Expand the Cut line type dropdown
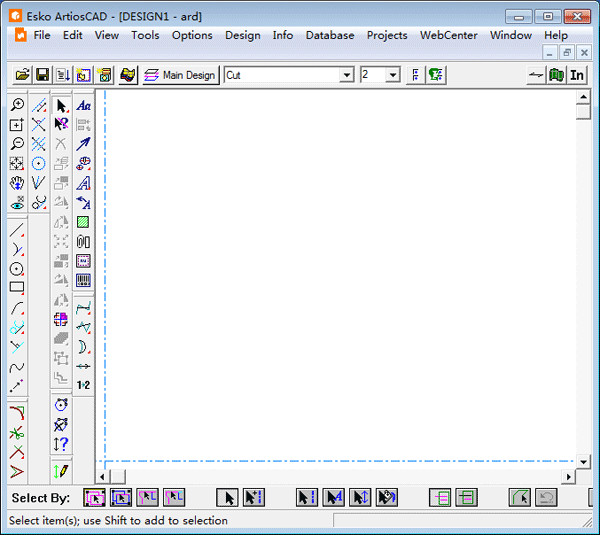Screen dimensions: 600x535 click(347, 75)
